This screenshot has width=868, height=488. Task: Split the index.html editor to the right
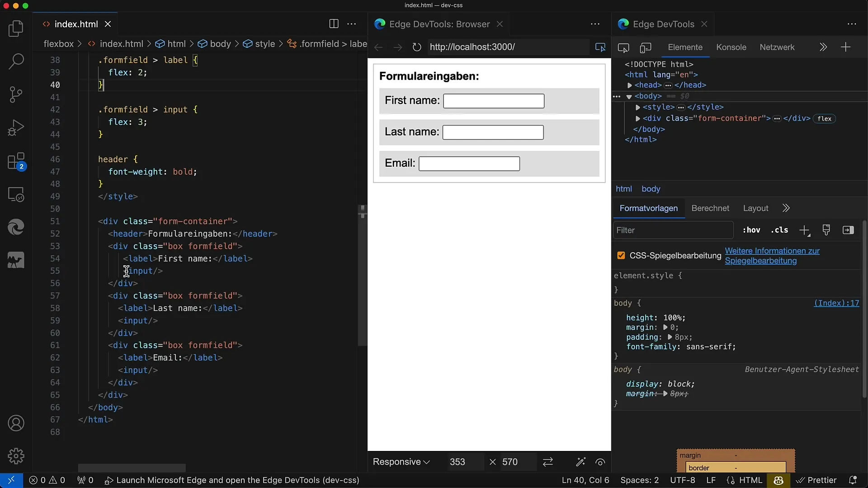334,24
